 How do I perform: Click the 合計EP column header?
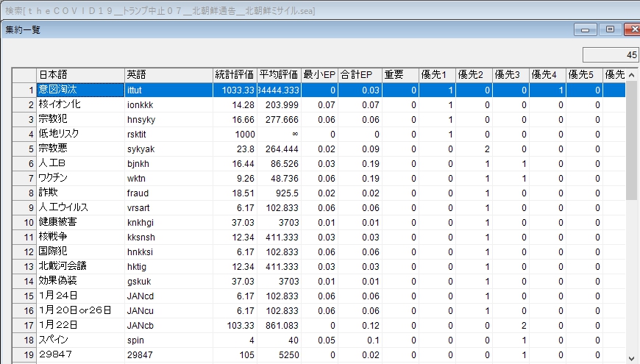[x=360, y=75]
